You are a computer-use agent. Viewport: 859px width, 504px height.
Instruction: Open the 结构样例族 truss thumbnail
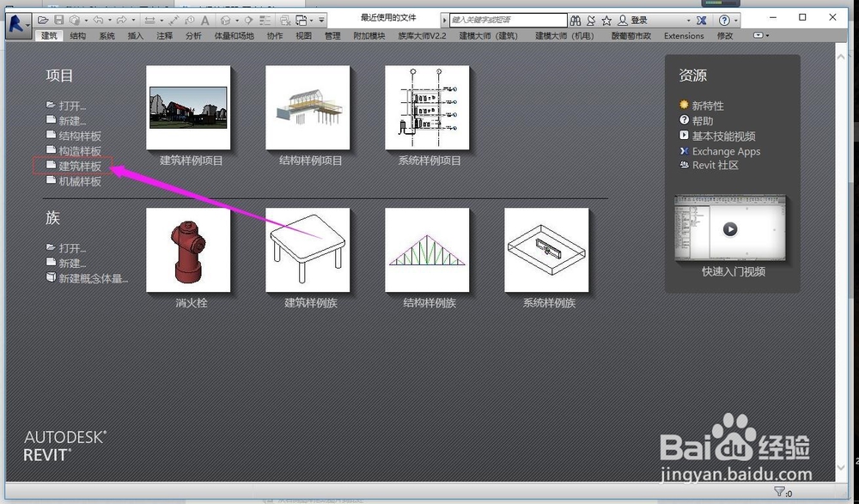click(x=427, y=250)
